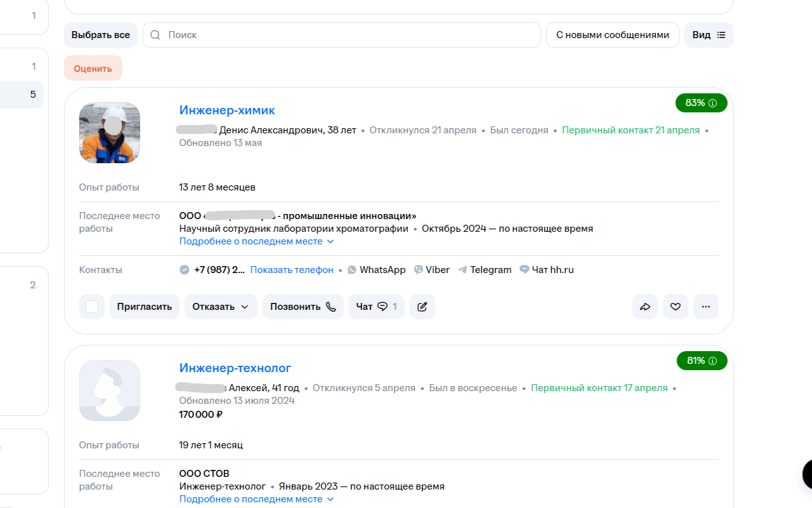Open three-dots more actions menu
The height and width of the screenshot is (508, 812).
point(706,307)
